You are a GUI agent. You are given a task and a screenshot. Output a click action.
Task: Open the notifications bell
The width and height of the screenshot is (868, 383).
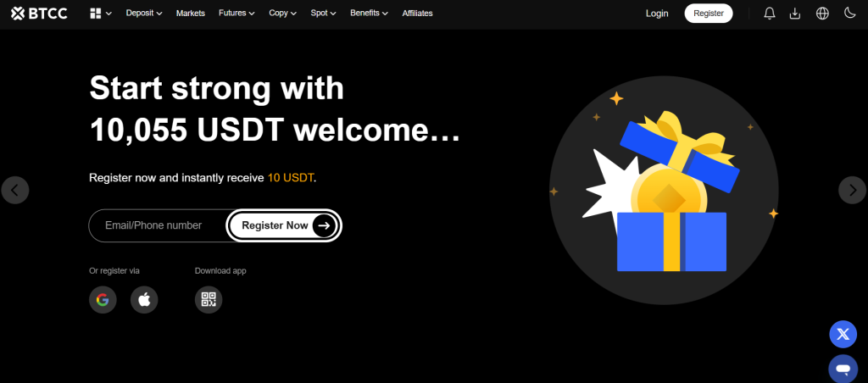pyautogui.click(x=770, y=14)
